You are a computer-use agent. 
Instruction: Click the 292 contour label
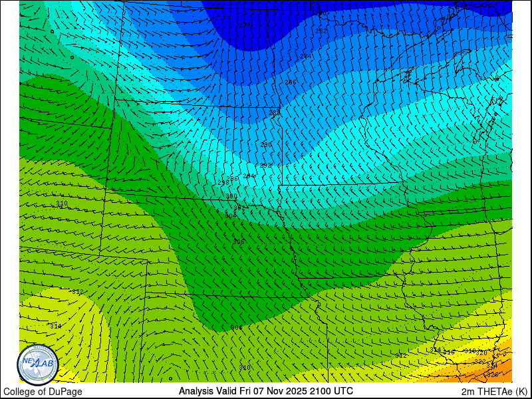[x=265, y=166]
